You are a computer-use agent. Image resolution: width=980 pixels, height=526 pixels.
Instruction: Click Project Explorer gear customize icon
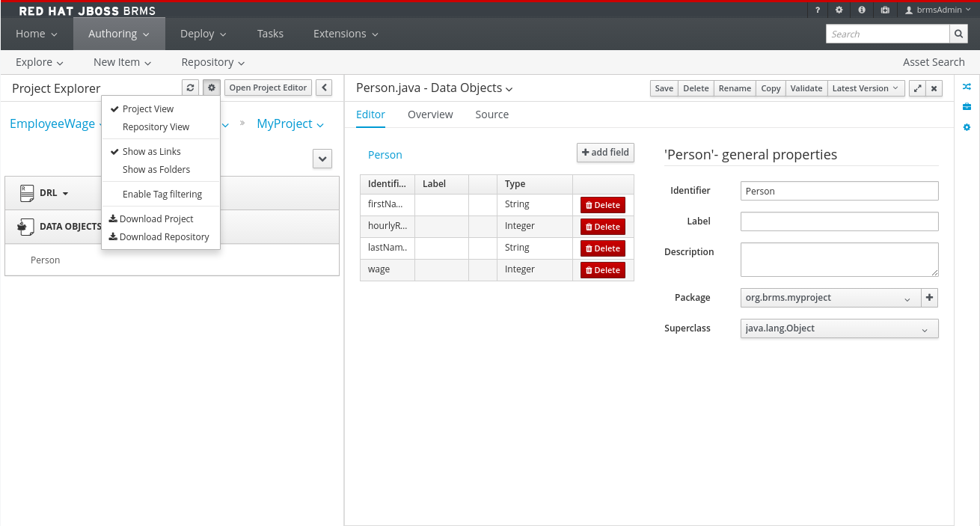[x=212, y=88]
